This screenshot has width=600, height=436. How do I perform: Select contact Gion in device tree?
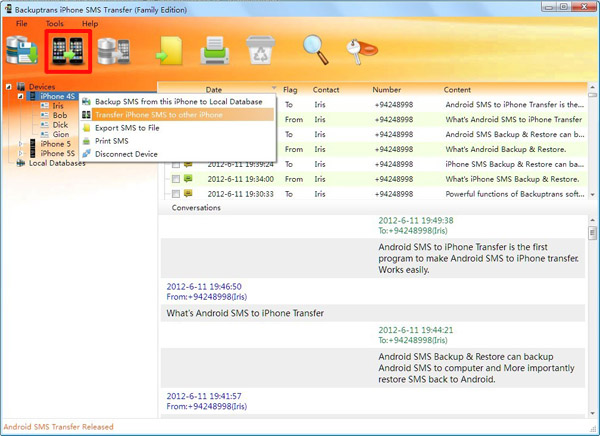(61, 134)
